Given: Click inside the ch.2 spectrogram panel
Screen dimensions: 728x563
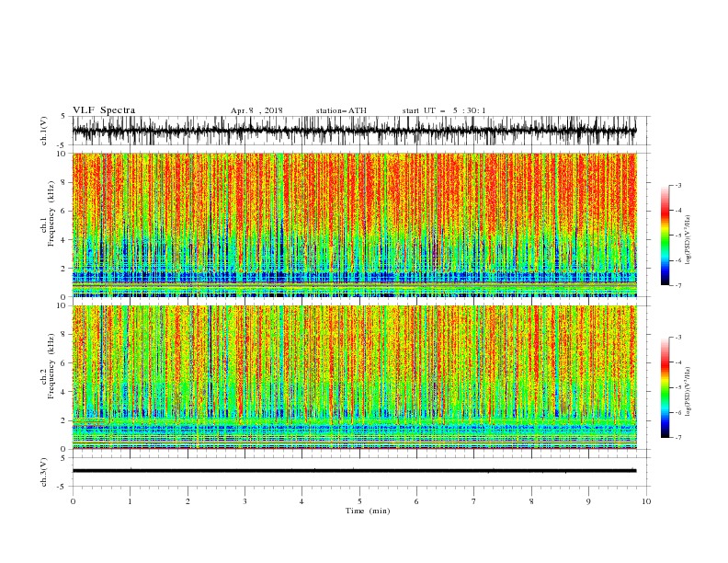Looking at the screenshot, I should [x=354, y=377].
